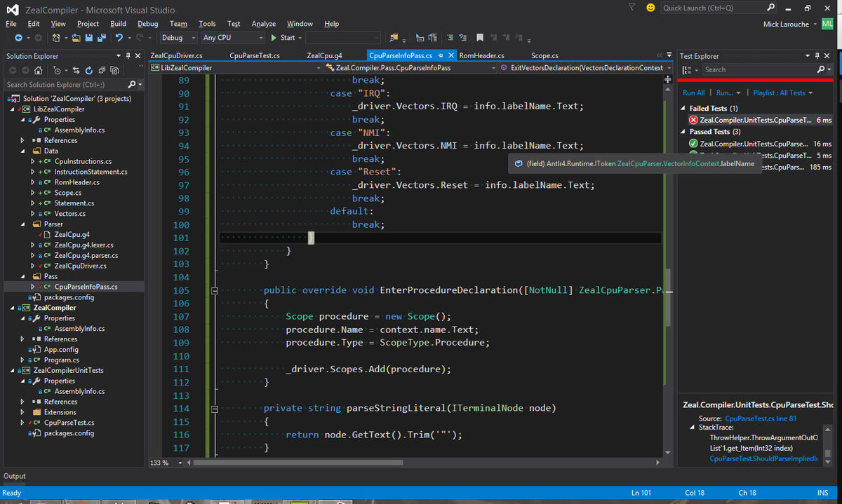This screenshot has height=504, width=842.
Task: Click CpuParseTest.ShouldParseImplied stack trace link
Action: click(763, 458)
